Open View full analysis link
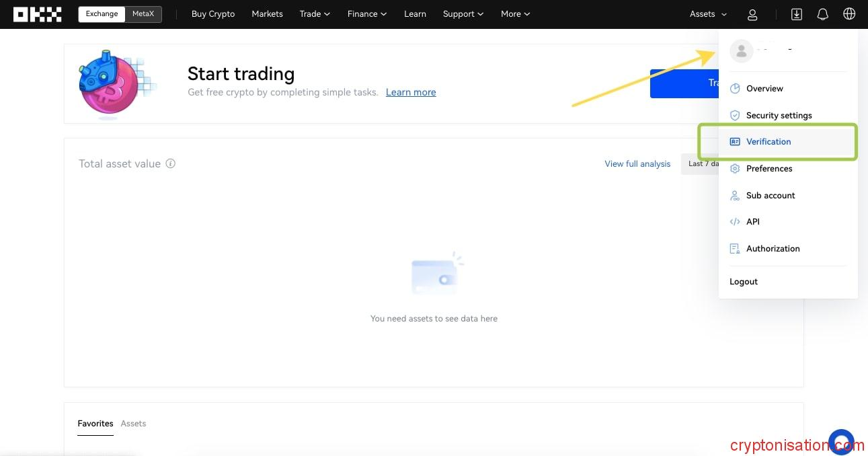 (637, 163)
